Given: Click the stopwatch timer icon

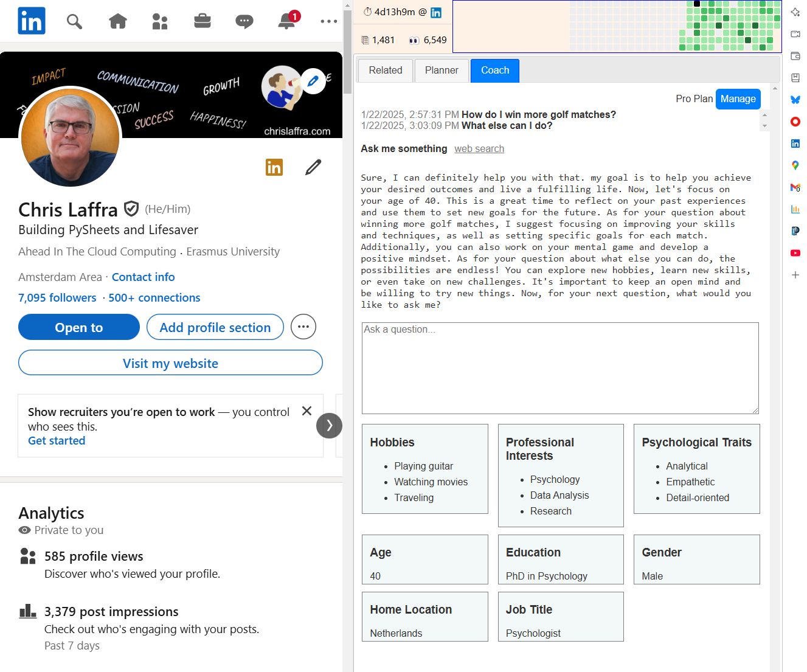Looking at the screenshot, I should tap(367, 12).
